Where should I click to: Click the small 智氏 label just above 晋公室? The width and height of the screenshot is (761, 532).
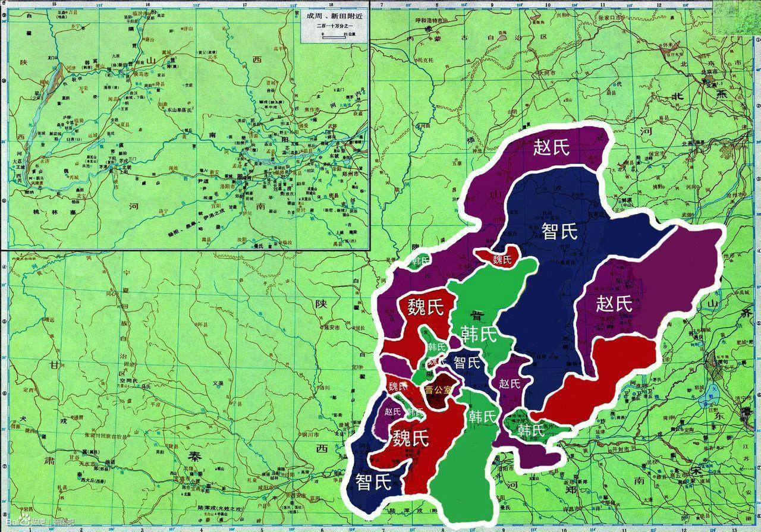click(x=466, y=361)
